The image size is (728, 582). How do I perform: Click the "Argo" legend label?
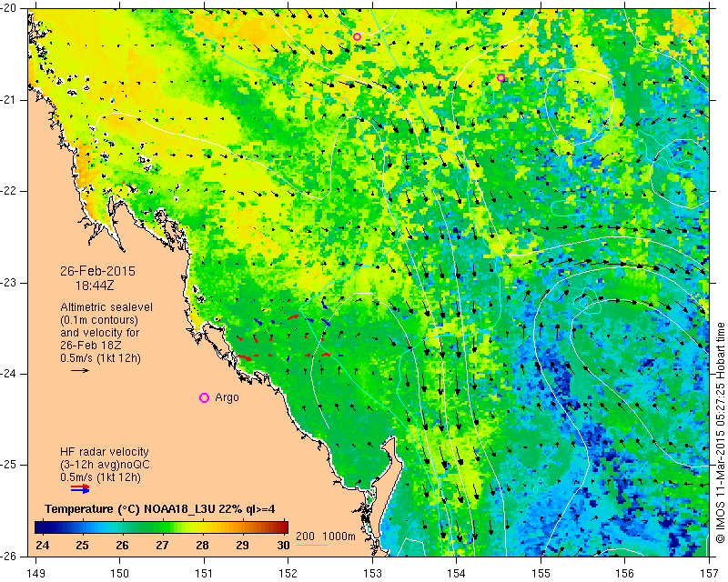tap(227, 397)
